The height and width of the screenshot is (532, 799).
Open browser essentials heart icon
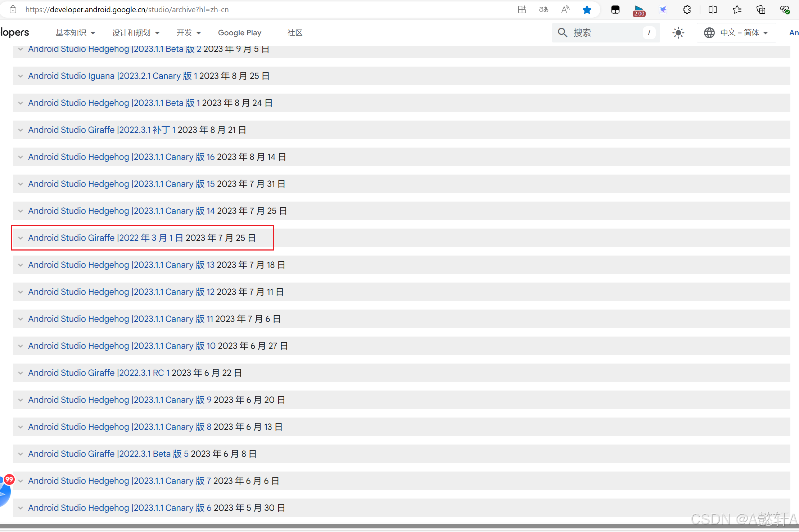[785, 10]
